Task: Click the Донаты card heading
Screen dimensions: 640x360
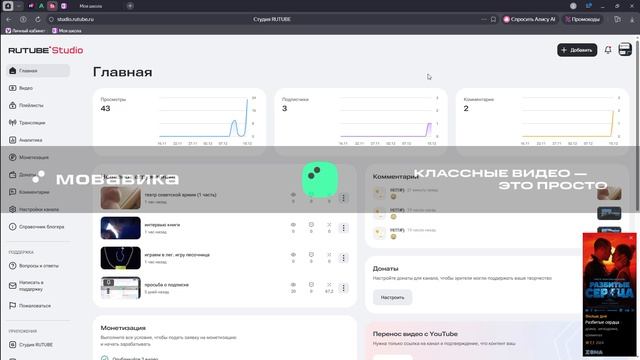Action: click(x=385, y=268)
